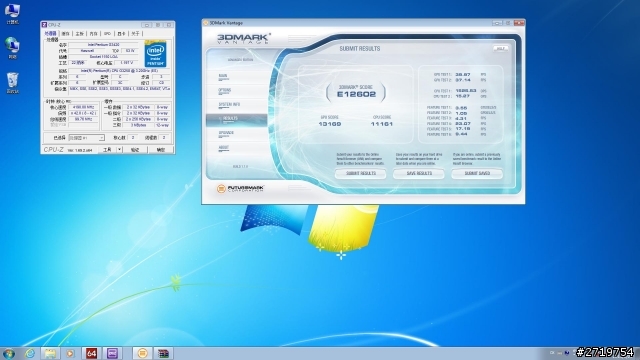Switch to purple CPU-Z taskbar icon

click(x=112, y=353)
